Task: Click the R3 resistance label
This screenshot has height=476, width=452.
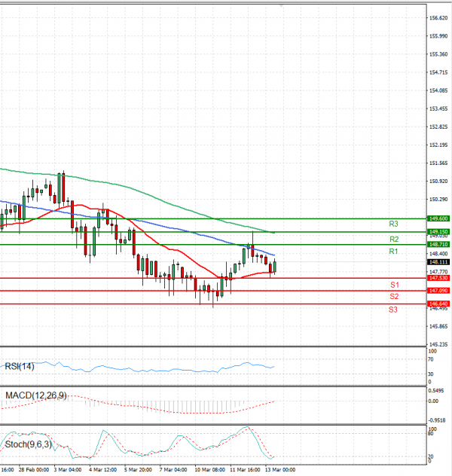Action: tap(393, 224)
